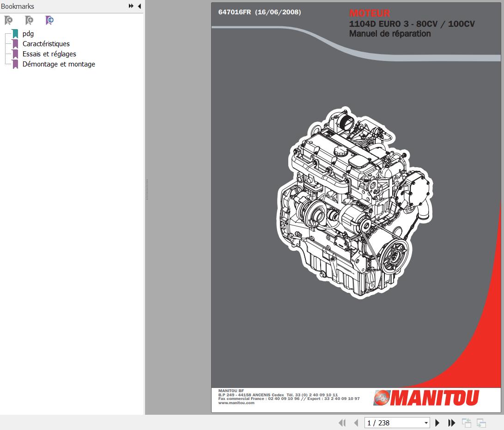Click the 'MANITOU BF' address line

(x=231, y=391)
